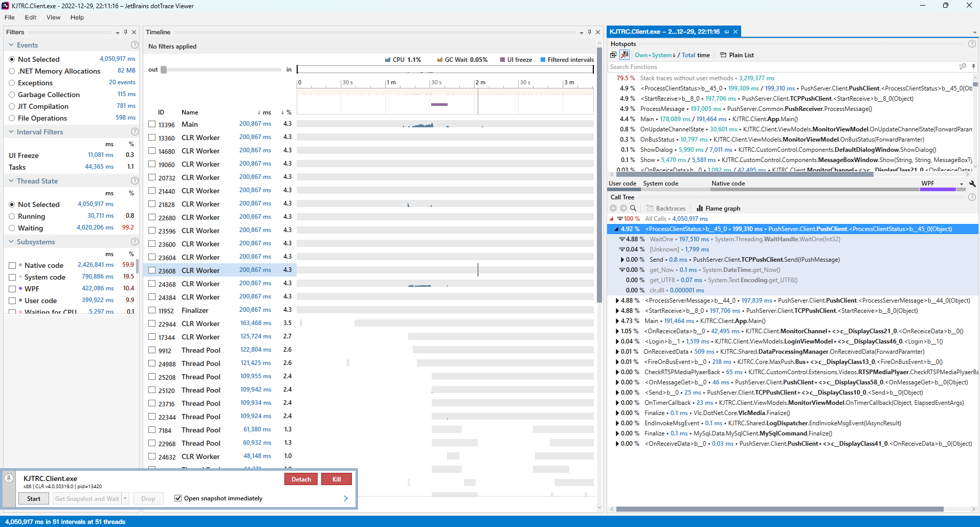Screen dimensions: 980x527
Task: Open help for Call Tree section
Action: click(972, 197)
